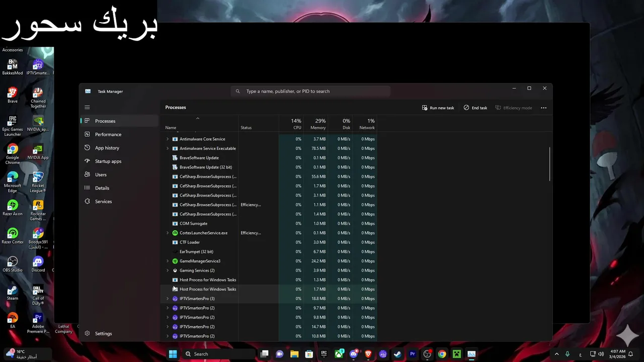Open Xbox app from taskbar
This screenshot has width=644, height=362.
[339, 354]
